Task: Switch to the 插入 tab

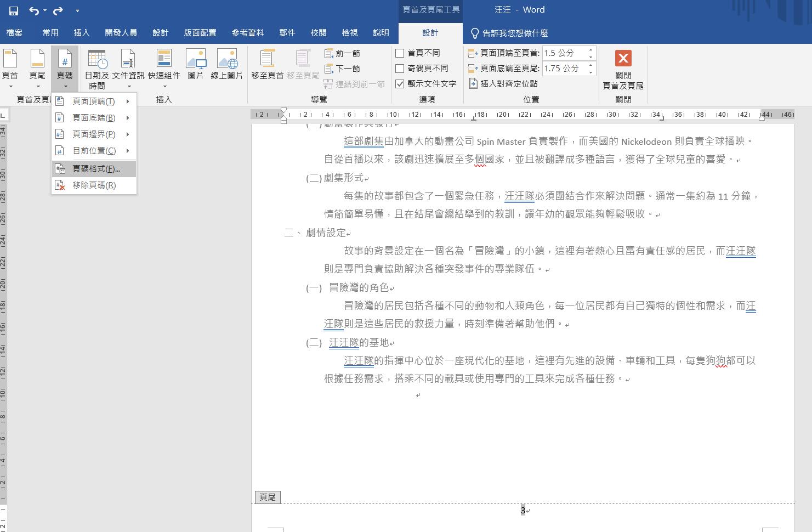Action: 82,33
